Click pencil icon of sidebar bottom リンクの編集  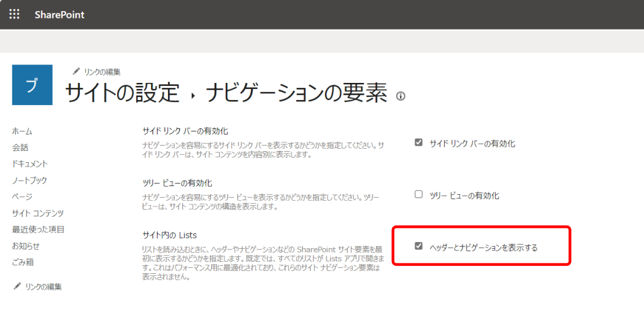(x=17, y=286)
